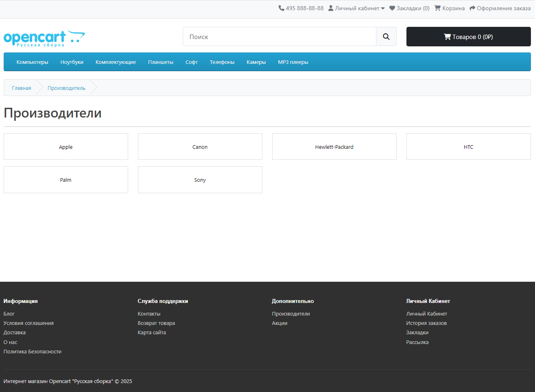
Task: Go to Корзина in top bar
Action: coord(450,8)
